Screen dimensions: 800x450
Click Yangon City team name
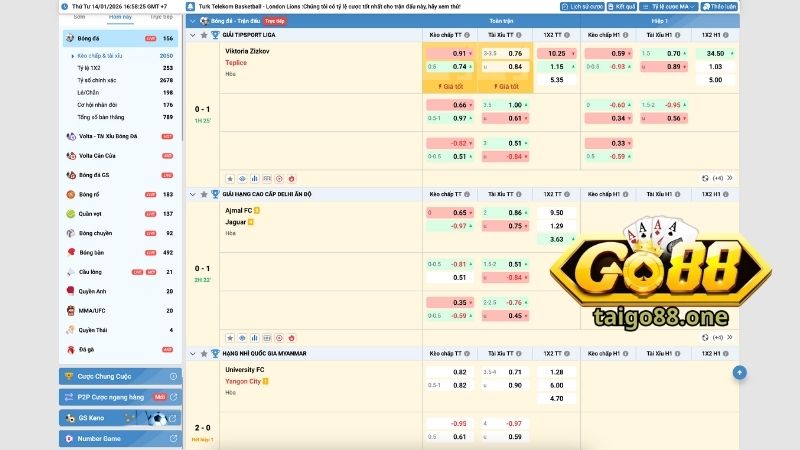point(243,381)
